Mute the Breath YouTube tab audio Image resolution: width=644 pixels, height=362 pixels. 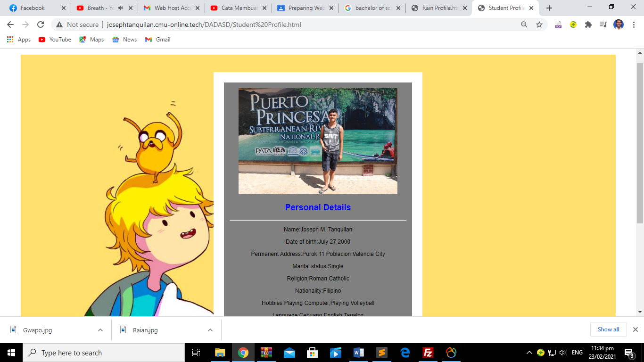pos(121,8)
